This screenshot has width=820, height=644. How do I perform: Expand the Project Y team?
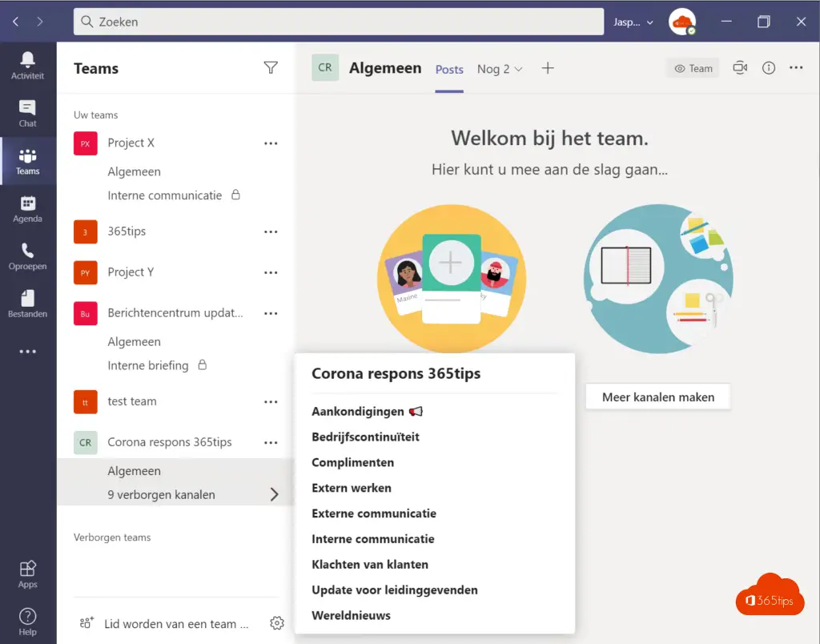(x=131, y=272)
